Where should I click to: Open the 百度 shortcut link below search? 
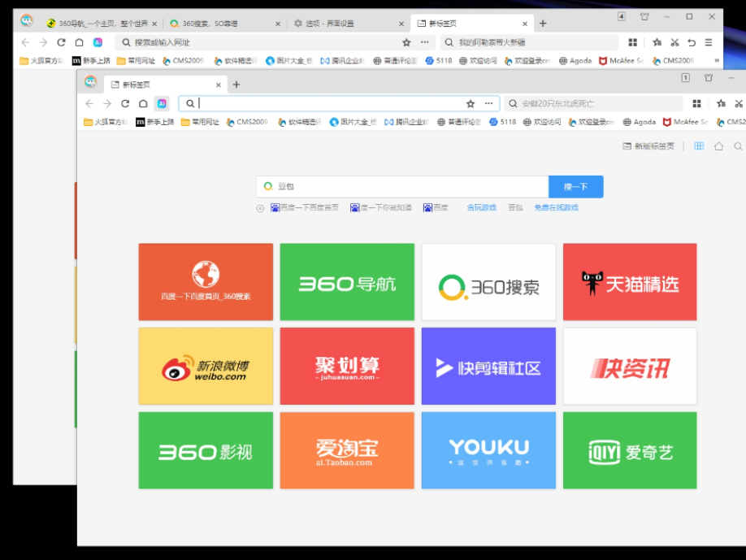point(436,207)
